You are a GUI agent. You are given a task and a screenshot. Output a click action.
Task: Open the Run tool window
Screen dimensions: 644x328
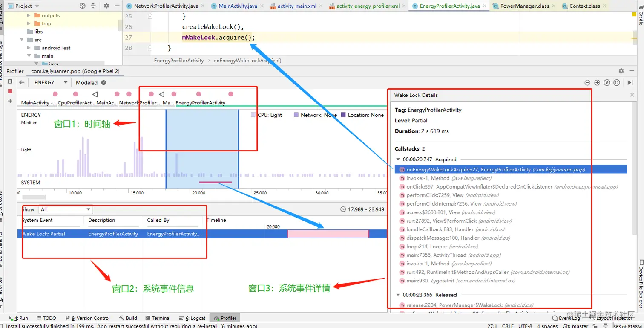pos(18,318)
